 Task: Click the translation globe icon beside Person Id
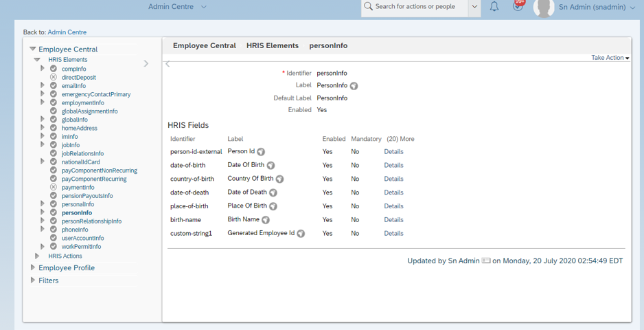pyautogui.click(x=261, y=152)
